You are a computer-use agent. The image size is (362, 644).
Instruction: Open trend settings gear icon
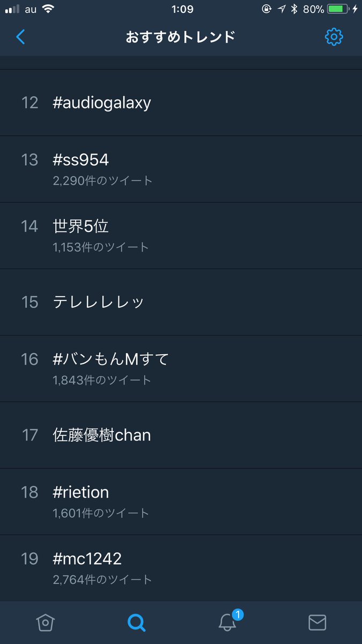pos(334,36)
